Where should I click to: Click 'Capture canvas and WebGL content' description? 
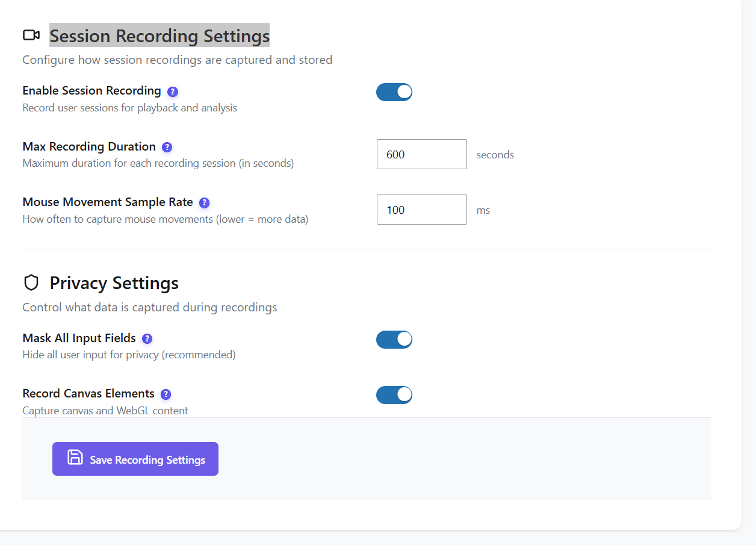105,411
